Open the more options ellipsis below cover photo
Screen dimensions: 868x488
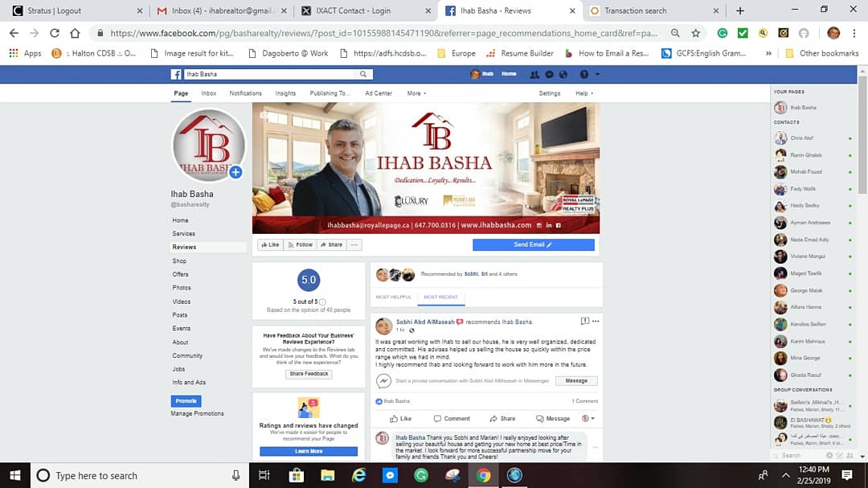(354, 245)
